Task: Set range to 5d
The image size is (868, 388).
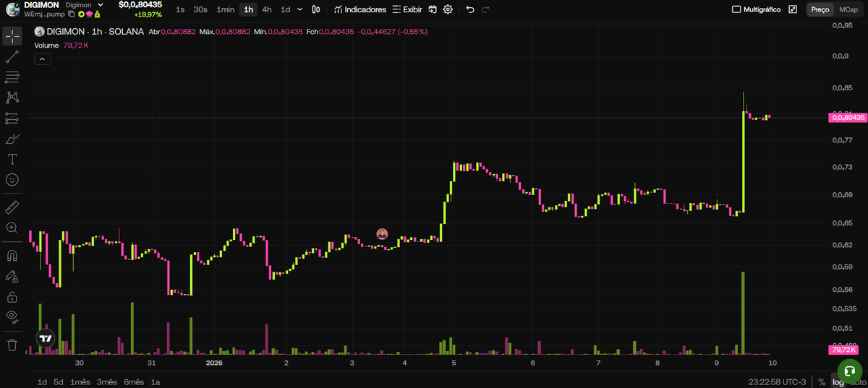Action: [59, 381]
